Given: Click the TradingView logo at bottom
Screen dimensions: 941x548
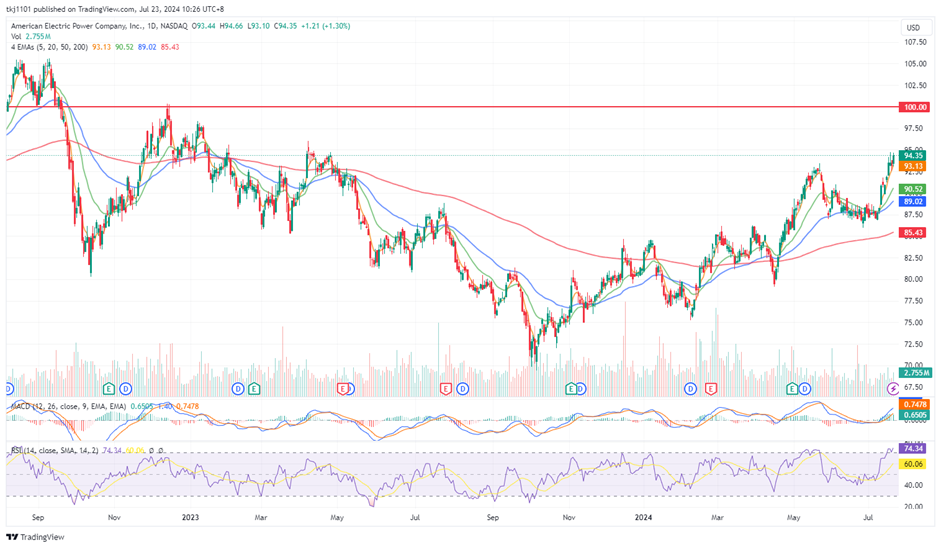Looking at the screenshot, I should tap(35, 537).
